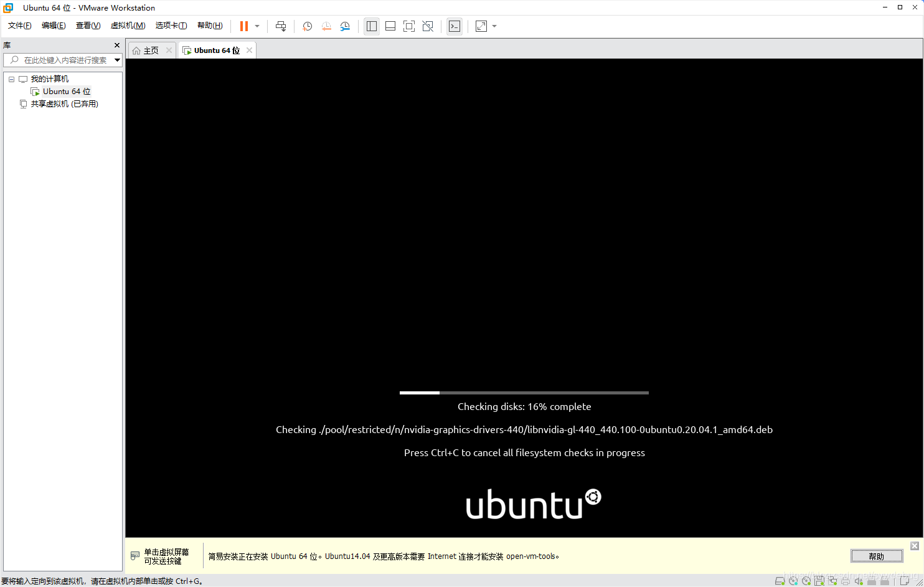This screenshot has width=924, height=587.
Task: Close the Ubuntu 64 位 tab
Action: (x=249, y=50)
